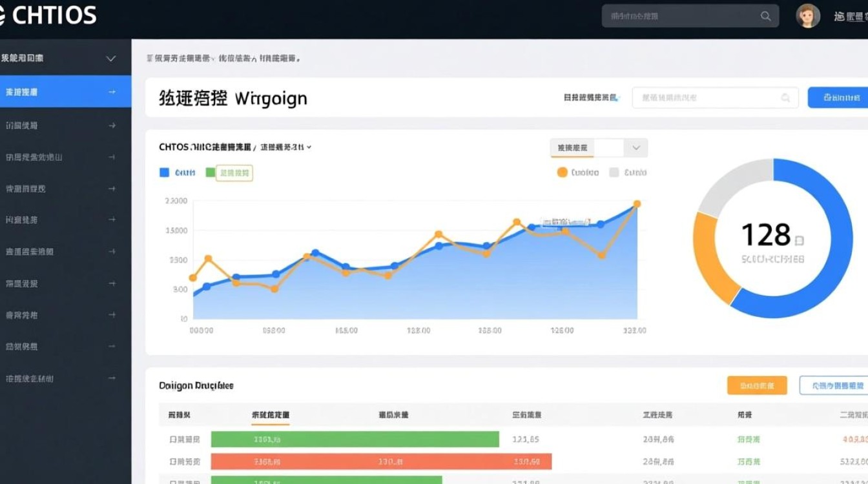The image size is (868, 484).
Task: Select the orange-underlined table column tab
Action: coord(270,416)
